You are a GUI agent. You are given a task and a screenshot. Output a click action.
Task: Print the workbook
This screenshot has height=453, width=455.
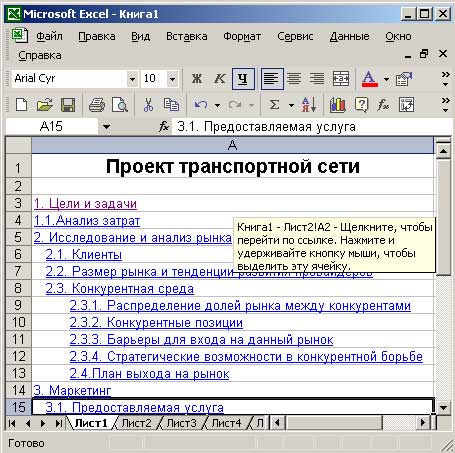click(x=97, y=105)
